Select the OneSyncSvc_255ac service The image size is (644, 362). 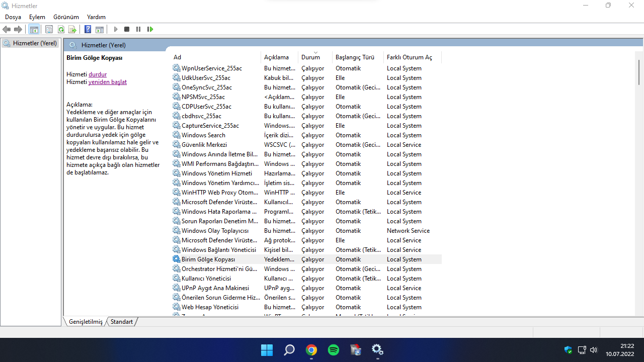[306, 87]
